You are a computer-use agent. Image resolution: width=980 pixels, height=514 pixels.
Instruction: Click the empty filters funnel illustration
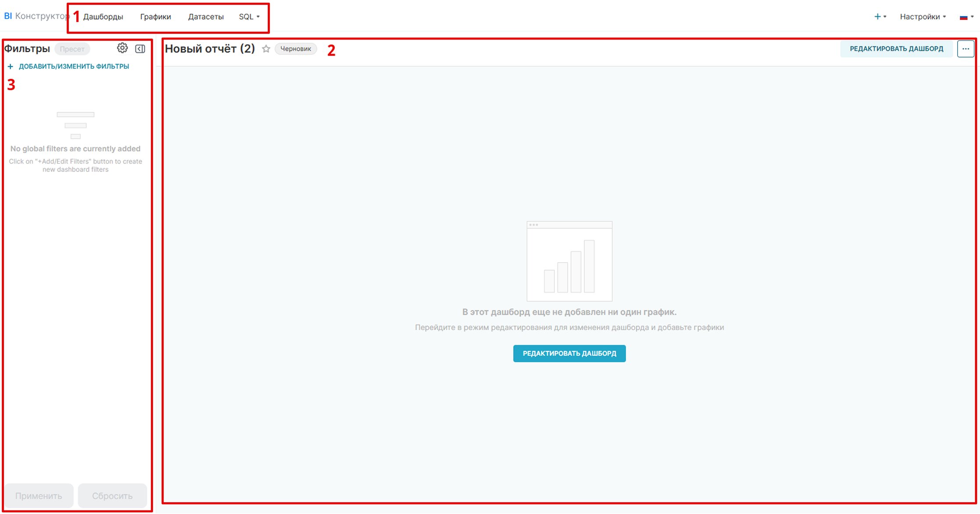click(x=75, y=125)
